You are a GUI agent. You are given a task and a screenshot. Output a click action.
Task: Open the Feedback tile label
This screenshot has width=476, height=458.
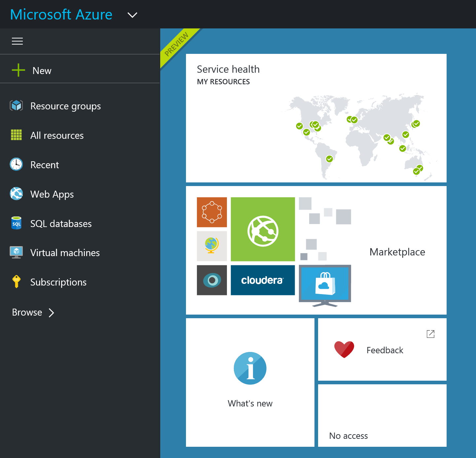[x=385, y=350]
